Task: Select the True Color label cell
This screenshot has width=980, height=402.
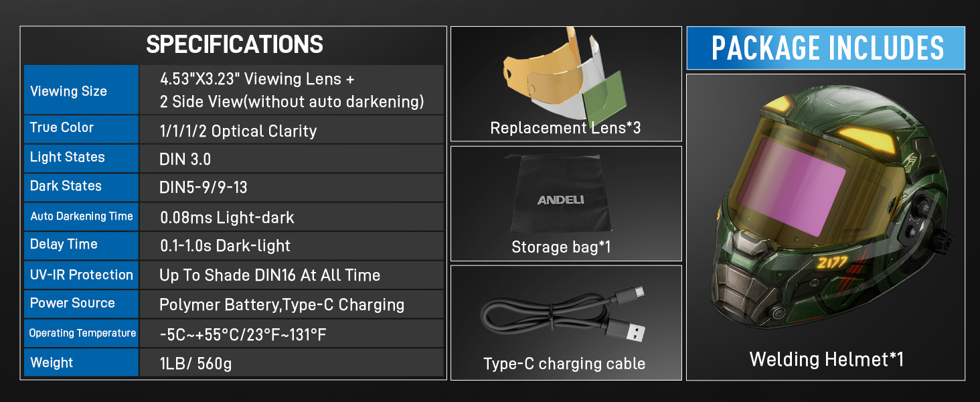Action: click(x=62, y=128)
